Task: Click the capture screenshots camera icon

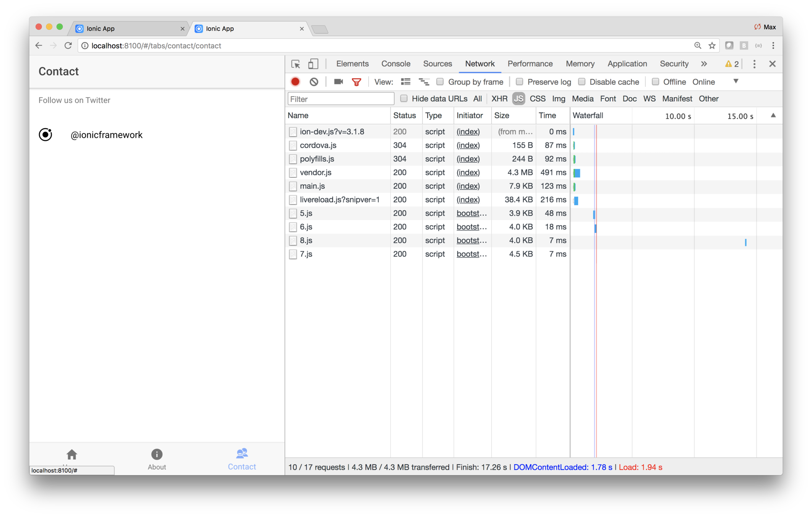Action: coord(338,82)
